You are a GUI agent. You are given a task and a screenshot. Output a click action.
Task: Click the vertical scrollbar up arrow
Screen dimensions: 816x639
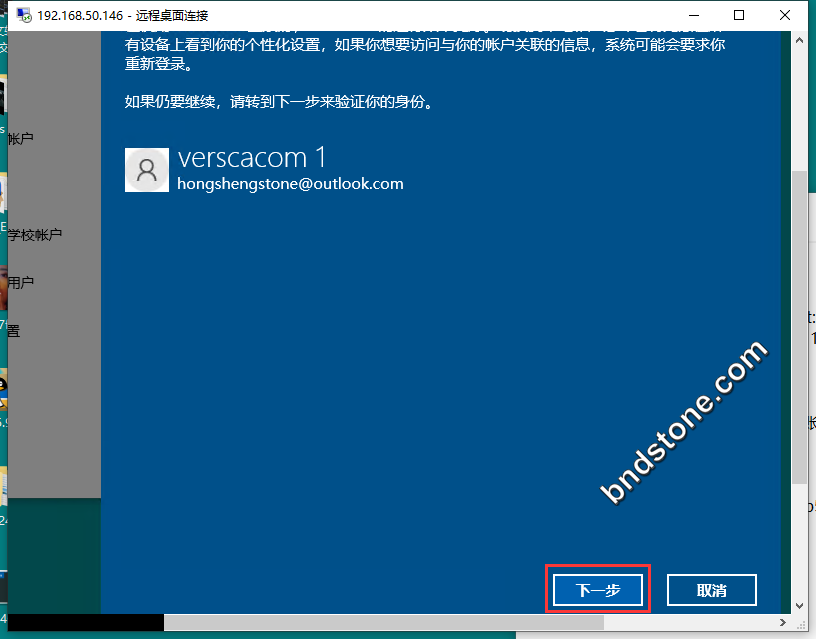tap(797, 40)
